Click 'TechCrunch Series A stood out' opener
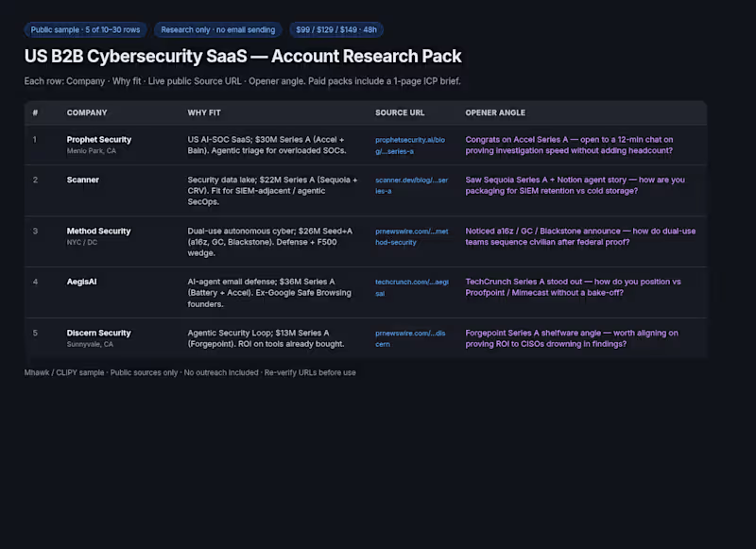The image size is (756, 549). coord(573,287)
